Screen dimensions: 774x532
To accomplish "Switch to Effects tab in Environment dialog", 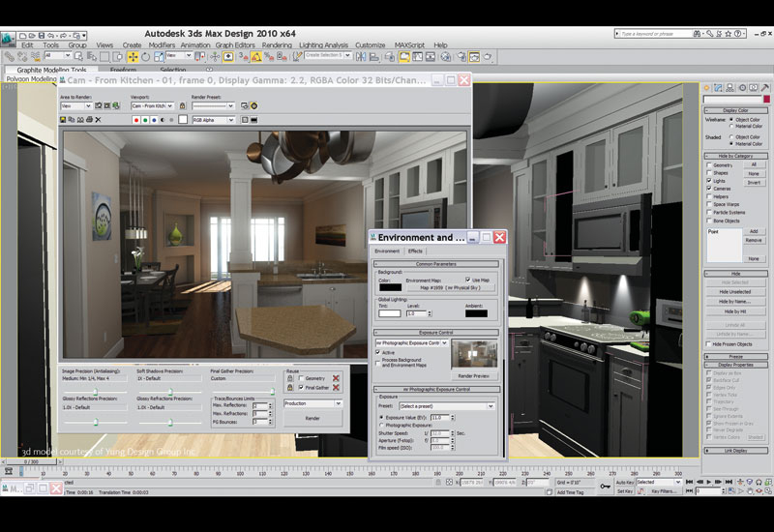I will point(415,251).
